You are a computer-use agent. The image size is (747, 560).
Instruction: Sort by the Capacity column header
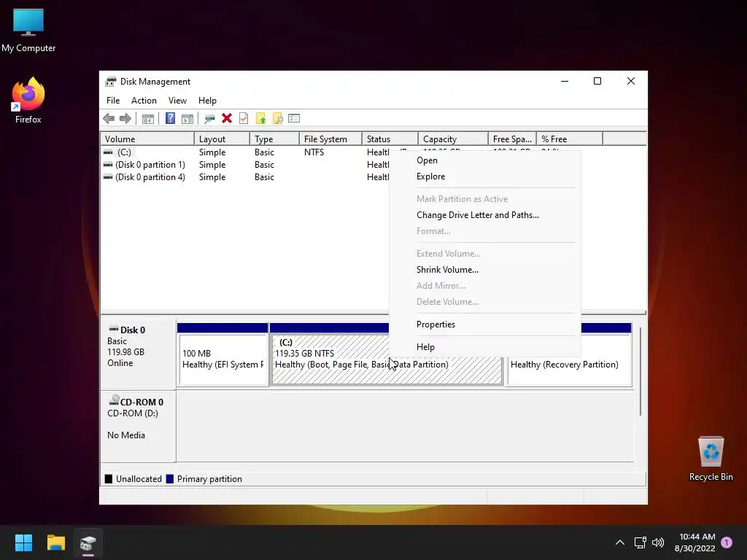pos(453,139)
